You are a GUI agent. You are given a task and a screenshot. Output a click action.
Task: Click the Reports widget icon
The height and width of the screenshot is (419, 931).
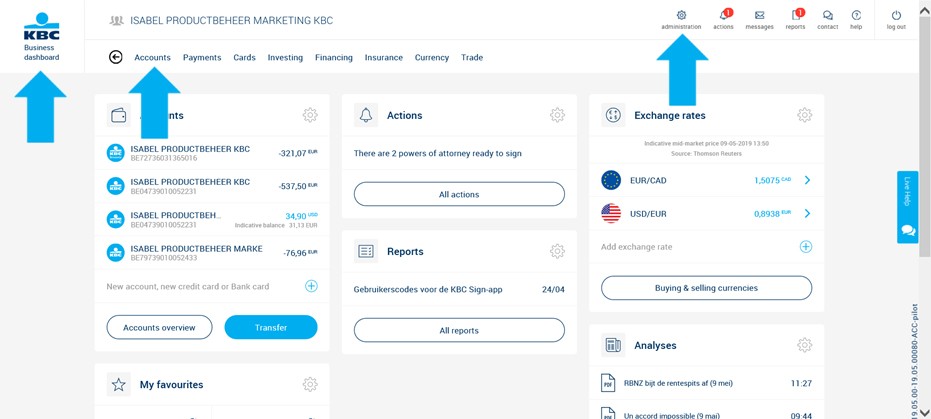pos(366,251)
